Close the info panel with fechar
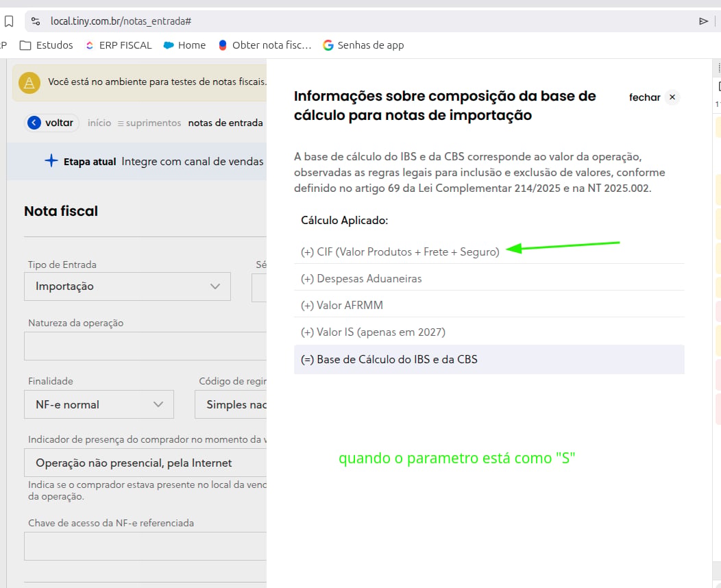Image resolution: width=721 pixels, height=588 pixels. coord(654,97)
